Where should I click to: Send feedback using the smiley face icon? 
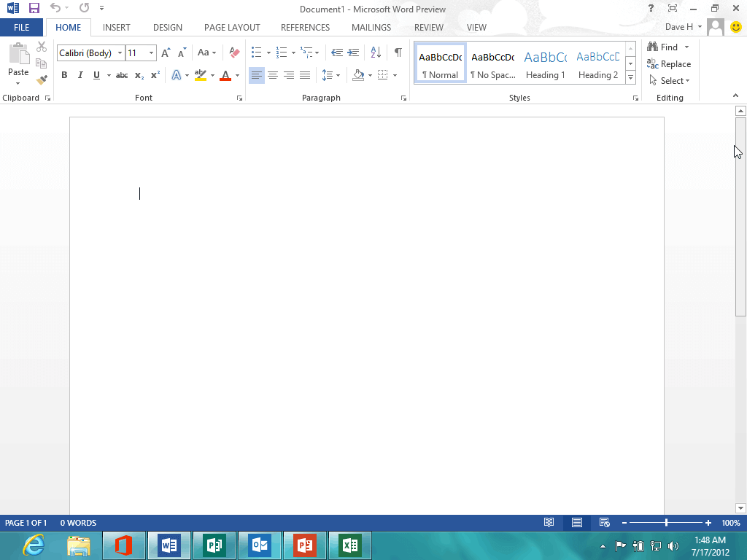point(735,27)
